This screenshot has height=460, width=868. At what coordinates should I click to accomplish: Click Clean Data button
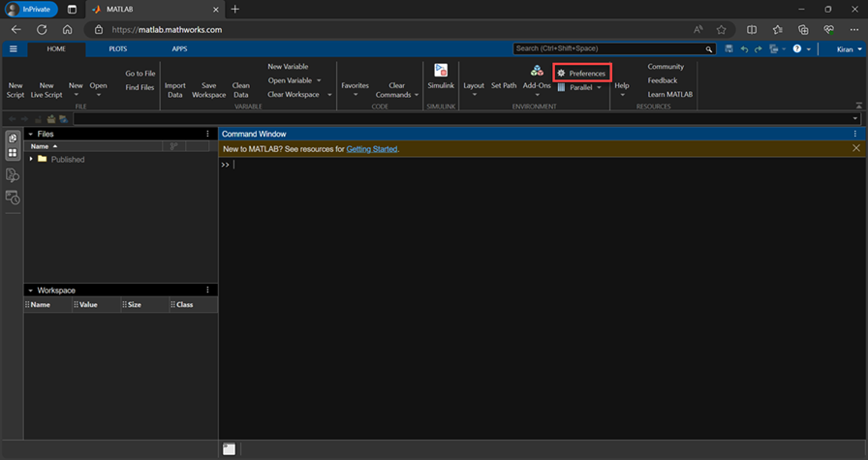tap(241, 90)
